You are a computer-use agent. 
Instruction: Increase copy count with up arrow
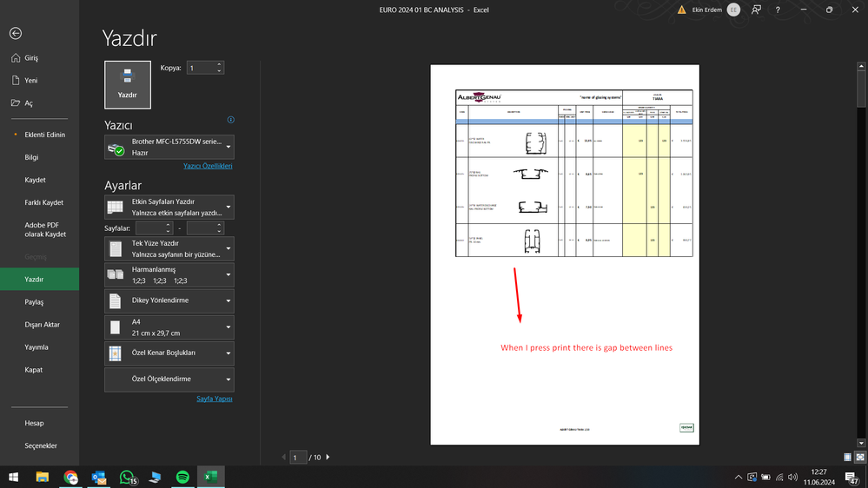point(219,65)
